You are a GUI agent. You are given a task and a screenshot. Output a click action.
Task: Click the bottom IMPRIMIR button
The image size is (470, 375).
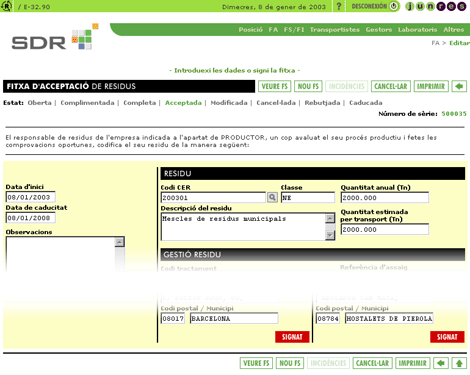pos(413,363)
